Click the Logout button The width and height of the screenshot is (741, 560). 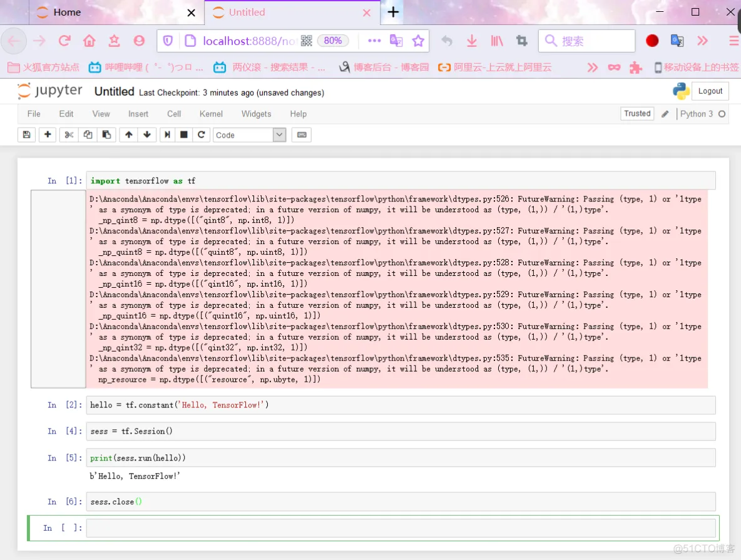click(x=710, y=91)
